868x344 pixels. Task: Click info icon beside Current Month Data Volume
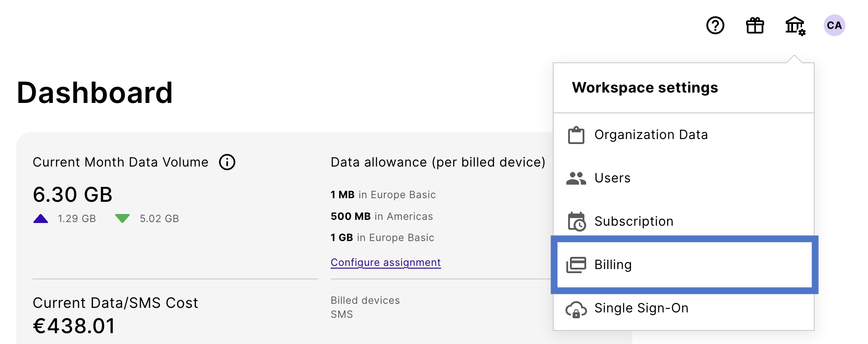tap(227, 162)
